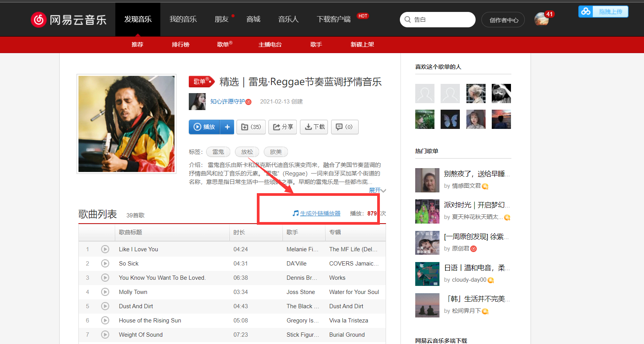Image resolution: width=644 pixels, height=344 pixels.
Task: Open album Burial Ground
Action: [x=347, y=335]
